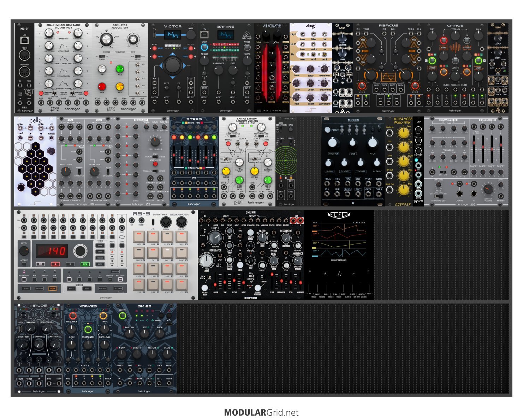
Task: Flip the Oscillator 1004 ENABLE switch
Action: point(102,56)
